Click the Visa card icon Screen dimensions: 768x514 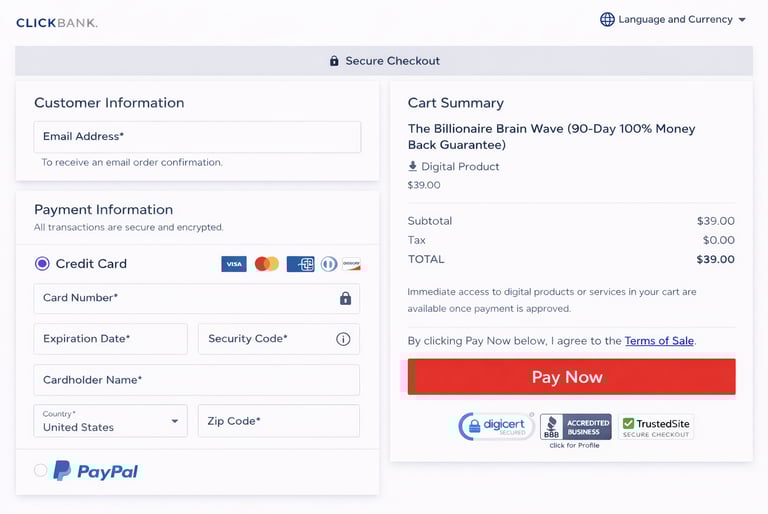pos(234,264)
